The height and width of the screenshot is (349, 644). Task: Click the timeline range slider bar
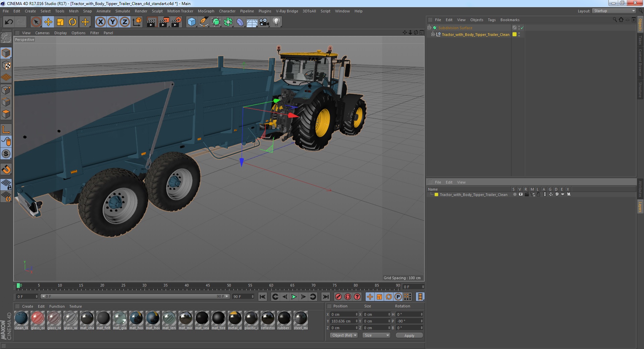[x=135, y=296]
